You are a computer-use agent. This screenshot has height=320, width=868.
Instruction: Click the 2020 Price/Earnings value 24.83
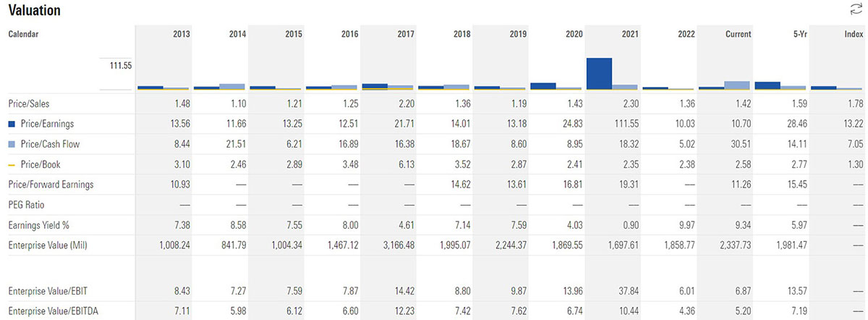572,124
